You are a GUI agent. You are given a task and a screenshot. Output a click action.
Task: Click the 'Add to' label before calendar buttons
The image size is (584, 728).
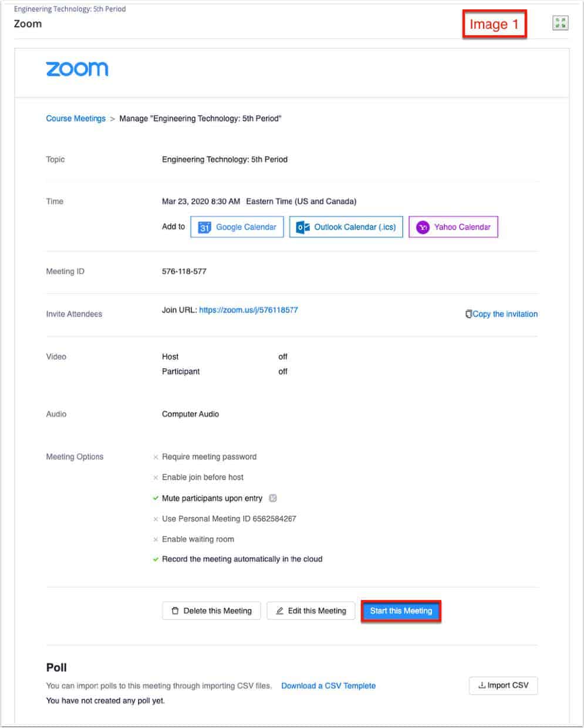[x=173, y=227]
